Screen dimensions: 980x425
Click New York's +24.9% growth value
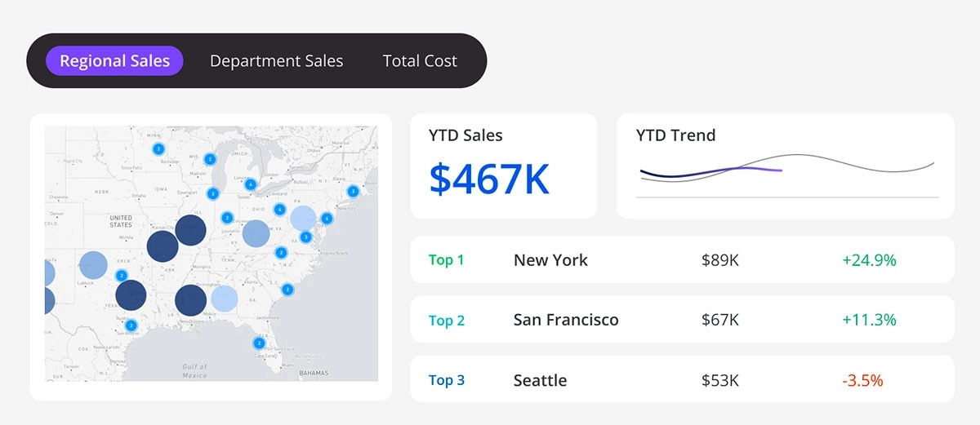coord(869,260)
